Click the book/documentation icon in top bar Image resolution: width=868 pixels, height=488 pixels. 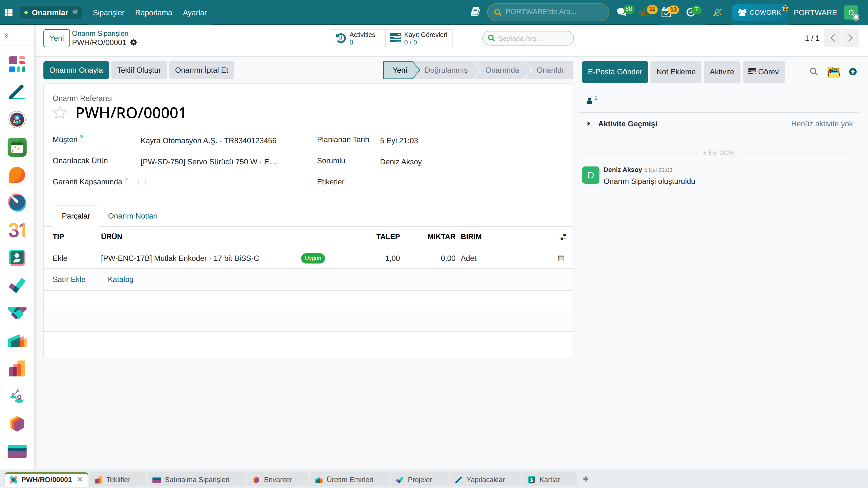click(475, 12)
